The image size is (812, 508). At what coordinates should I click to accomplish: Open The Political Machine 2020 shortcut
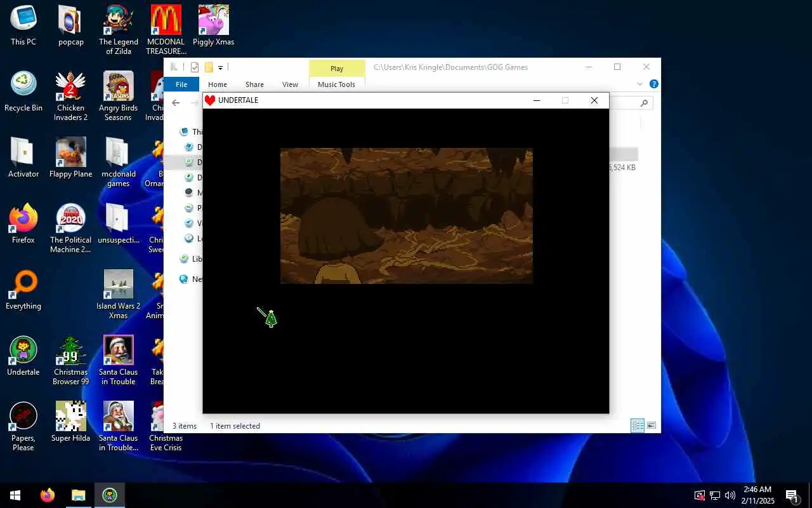[70, 229]
